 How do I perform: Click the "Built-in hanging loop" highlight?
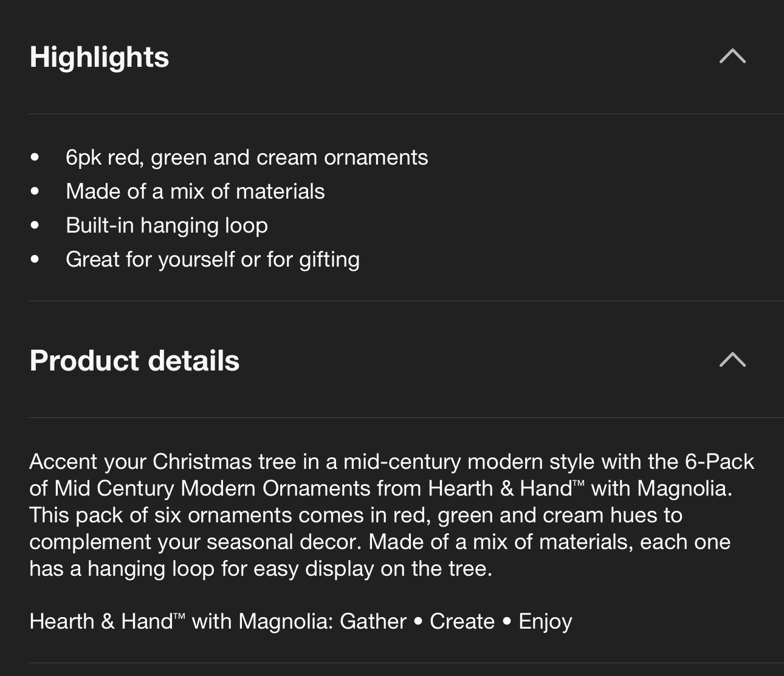coord(167,225)
